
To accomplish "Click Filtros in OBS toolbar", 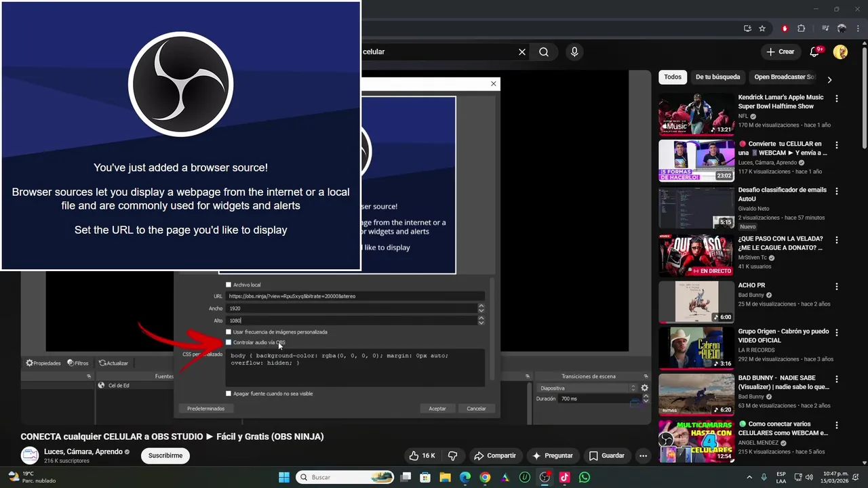I will [x=79, y=363].
